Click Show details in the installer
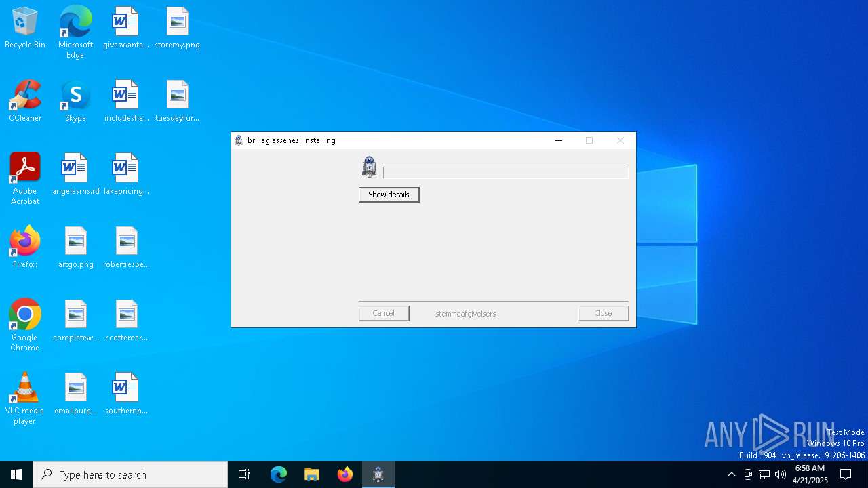This screenshot has height=488, width=868. (x=389, y=195)
